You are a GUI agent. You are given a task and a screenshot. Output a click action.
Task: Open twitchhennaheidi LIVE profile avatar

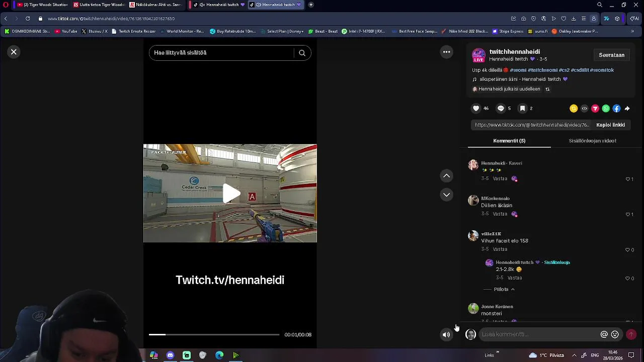point(478,55)
